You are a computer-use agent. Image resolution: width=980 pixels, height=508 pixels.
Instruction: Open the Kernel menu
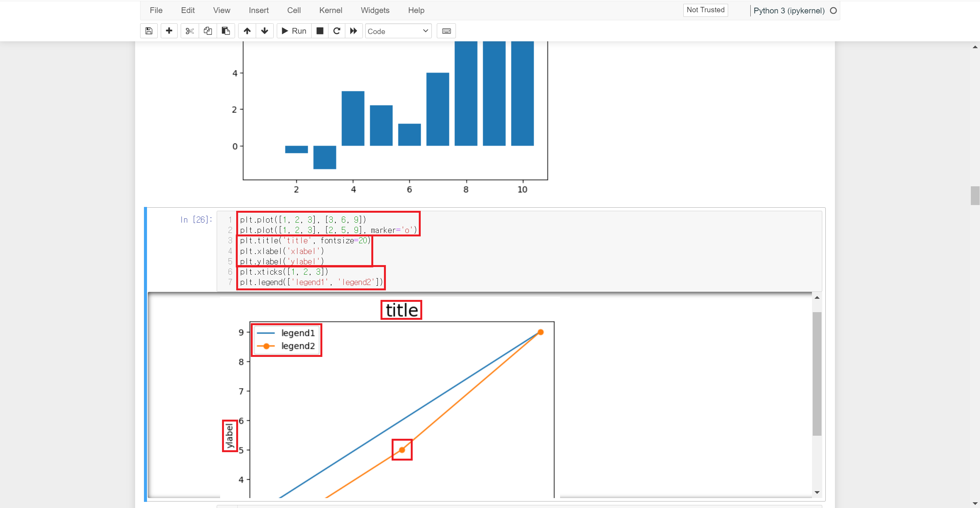330,10
